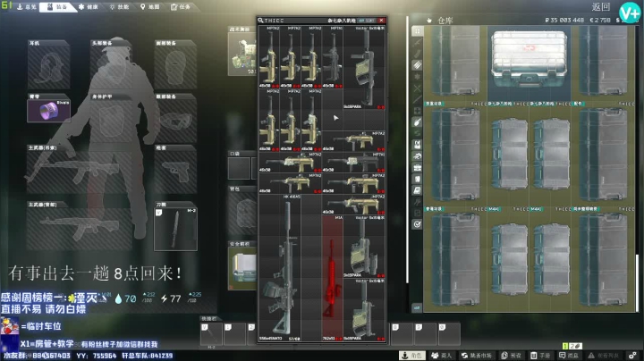Click the small button at bottom of stash sidebar
Screen dimensions: 644x361
pos(417,307)
